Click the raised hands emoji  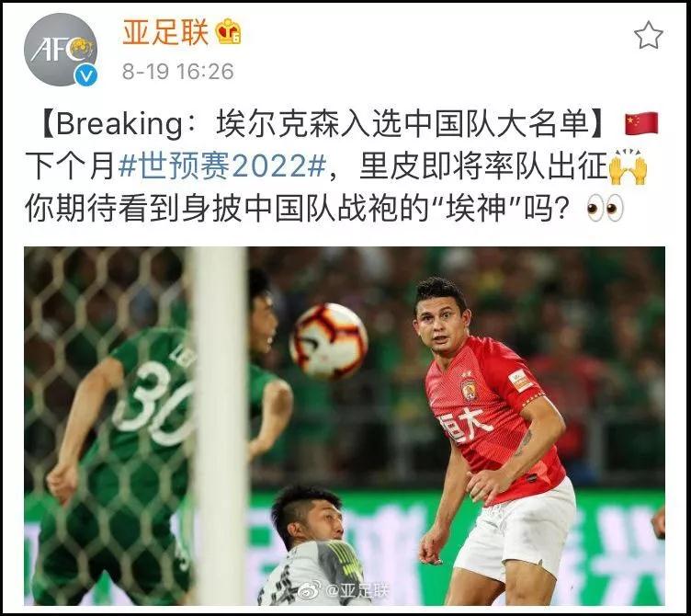coord(628,166)
